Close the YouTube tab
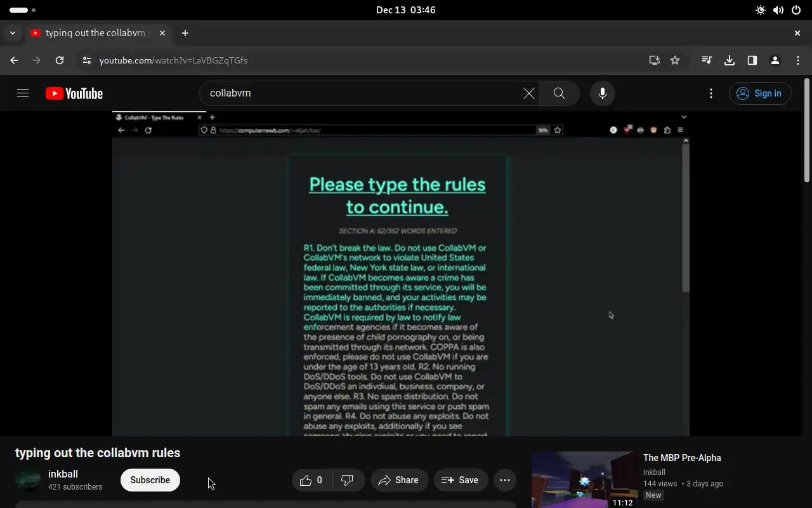This screenshot has height=508, width=812. coord(162,33)
